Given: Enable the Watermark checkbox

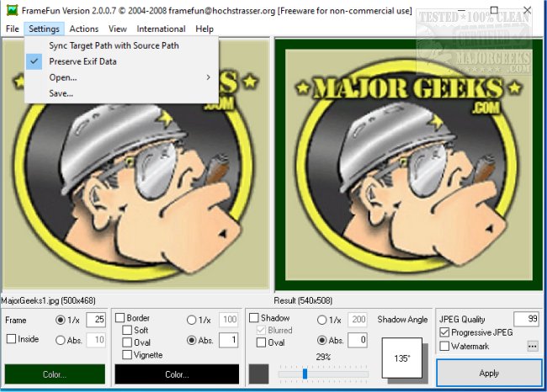Looking at the screenshot, I should (444, 346).
